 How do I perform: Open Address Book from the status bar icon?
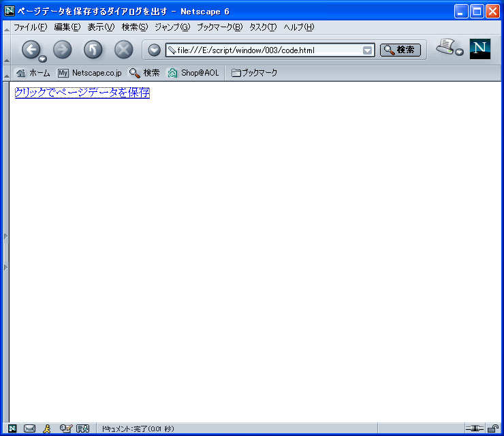pos(82,429)
